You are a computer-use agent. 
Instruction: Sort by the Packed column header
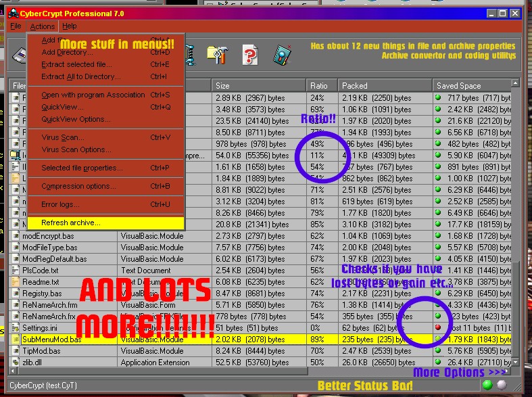point(385,85)
